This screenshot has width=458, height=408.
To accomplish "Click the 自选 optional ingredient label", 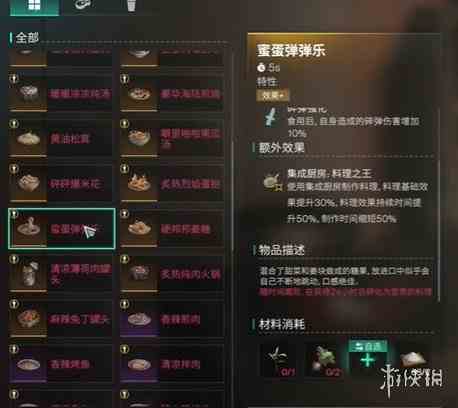I will (368, 346).
